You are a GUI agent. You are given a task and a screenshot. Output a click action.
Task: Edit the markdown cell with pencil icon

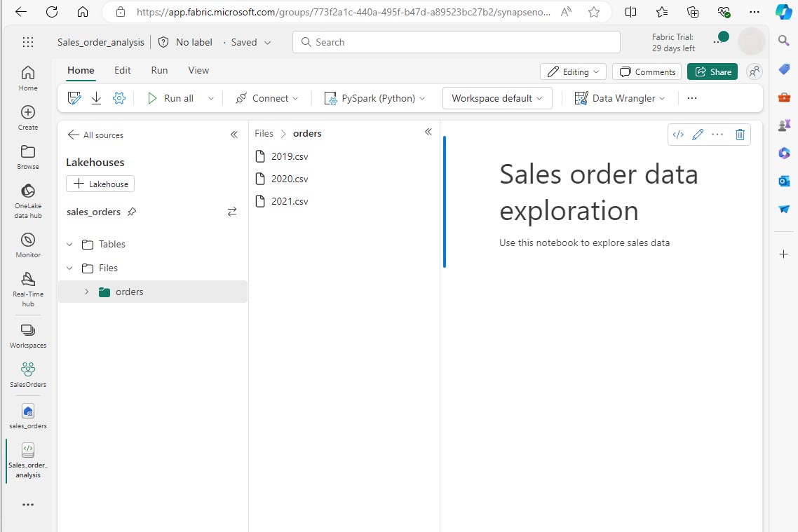698,135
